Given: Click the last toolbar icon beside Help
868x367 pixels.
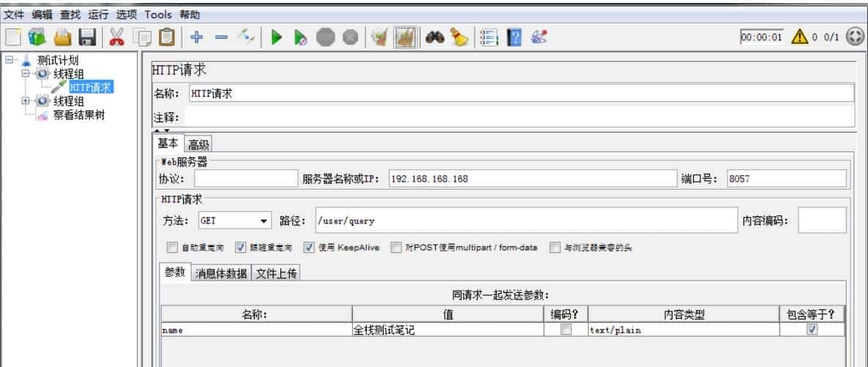Looking at the screenshot, I should 539,37.
